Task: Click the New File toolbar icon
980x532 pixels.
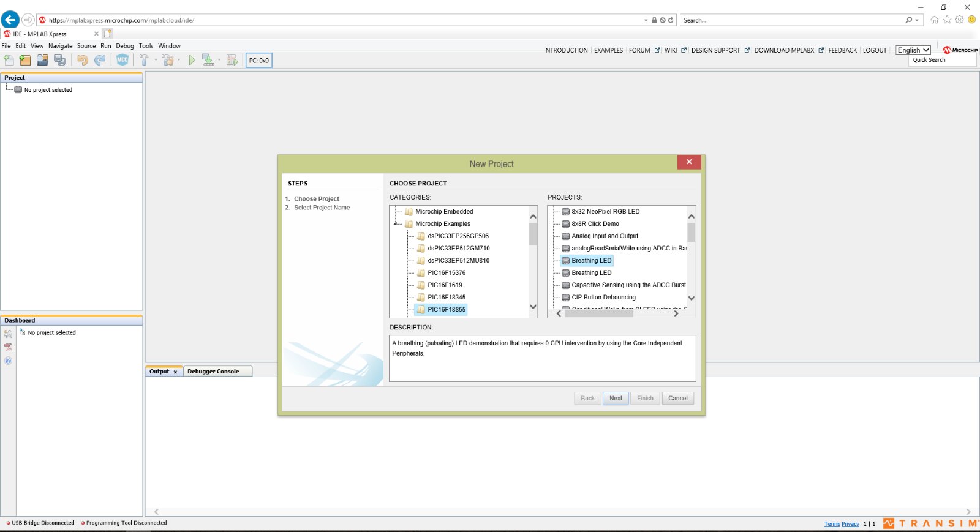Action: 9,60
